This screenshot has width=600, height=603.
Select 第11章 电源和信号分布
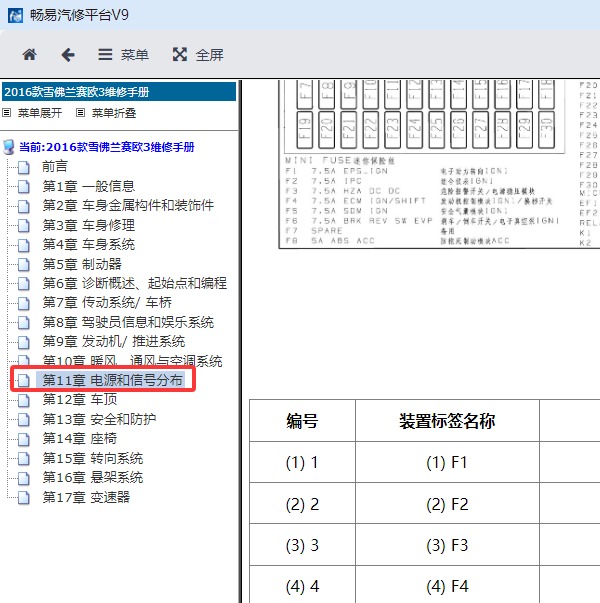click(x=112, y=380)
